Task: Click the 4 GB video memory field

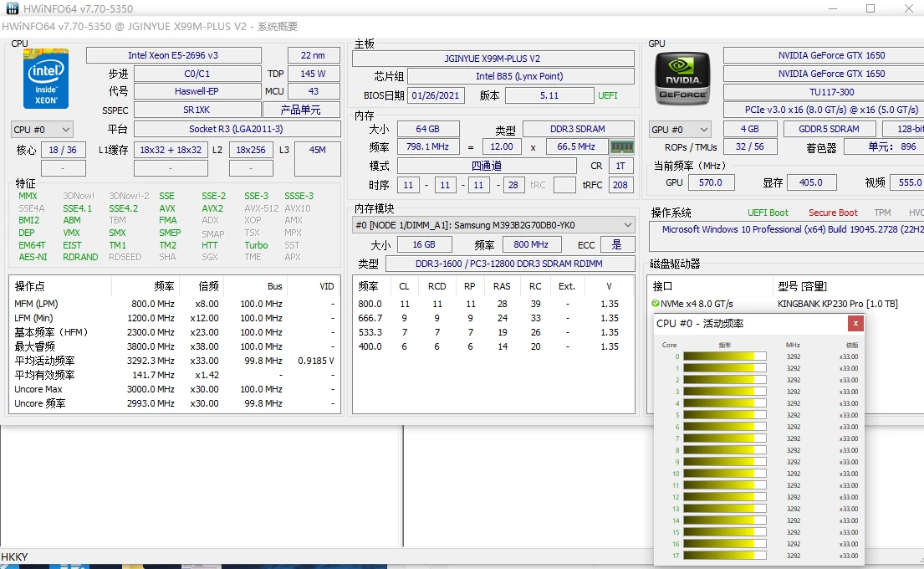Action: coord(750,129)
